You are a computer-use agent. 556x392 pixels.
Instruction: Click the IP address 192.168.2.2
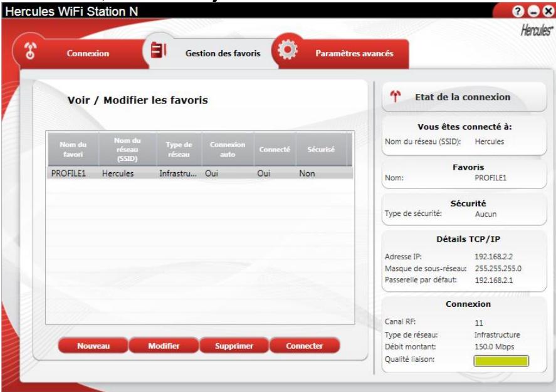493,257
